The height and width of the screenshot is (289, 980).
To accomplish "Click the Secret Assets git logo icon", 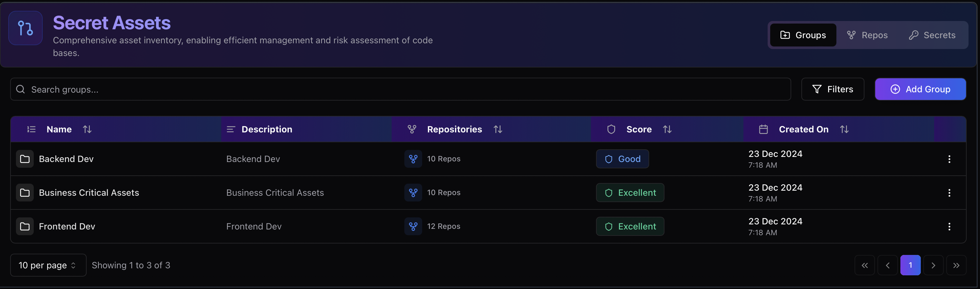I will (25, 28).
